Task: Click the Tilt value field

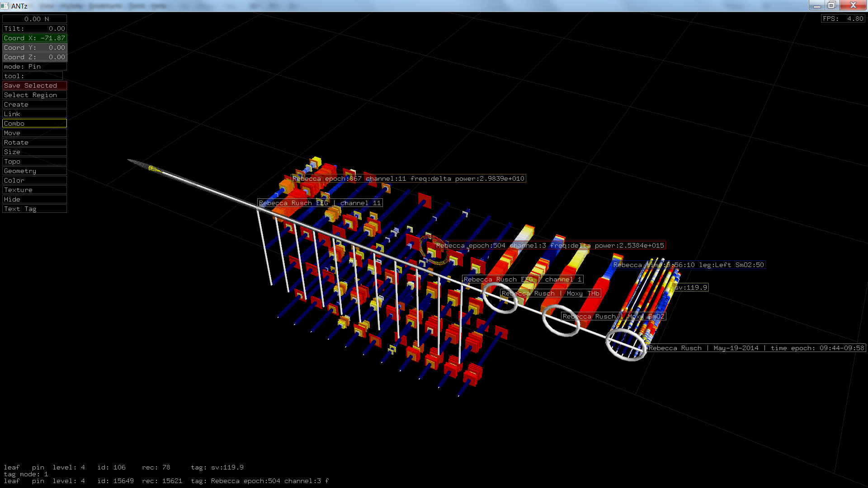Action: [x=34, y=28]
